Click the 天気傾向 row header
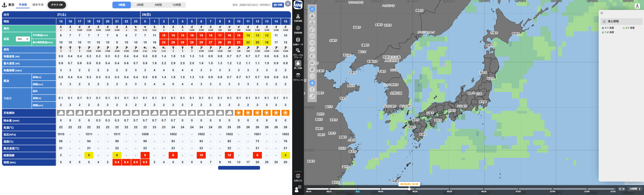Viewport: 644px width, 195px height. [29, 113]
